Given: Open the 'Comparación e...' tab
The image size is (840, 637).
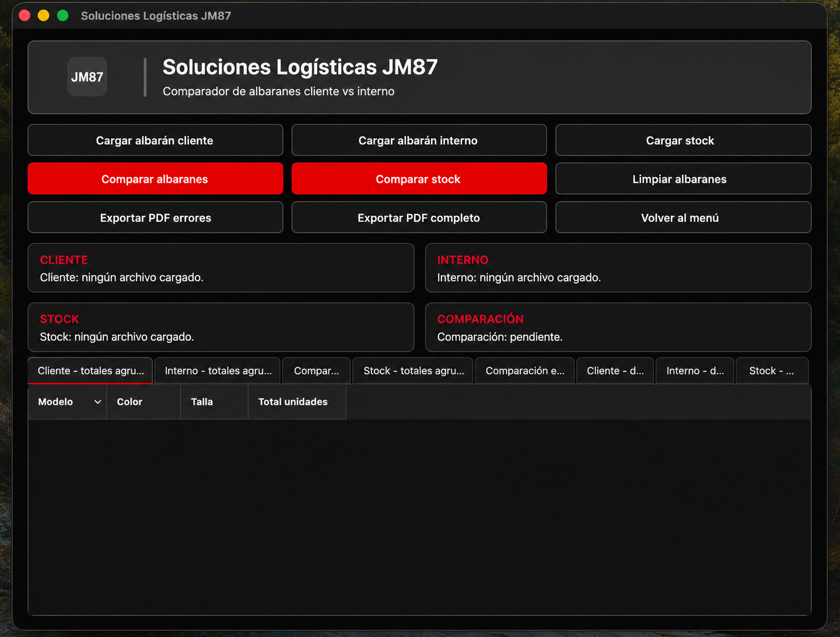Looking at the screenshot, I should pyautogui.click(x=525, y=370).
